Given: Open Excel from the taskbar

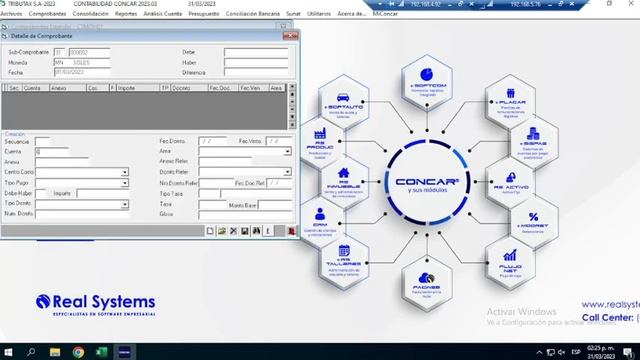Looking at the screenshot, I should click(x=101, y=352).
